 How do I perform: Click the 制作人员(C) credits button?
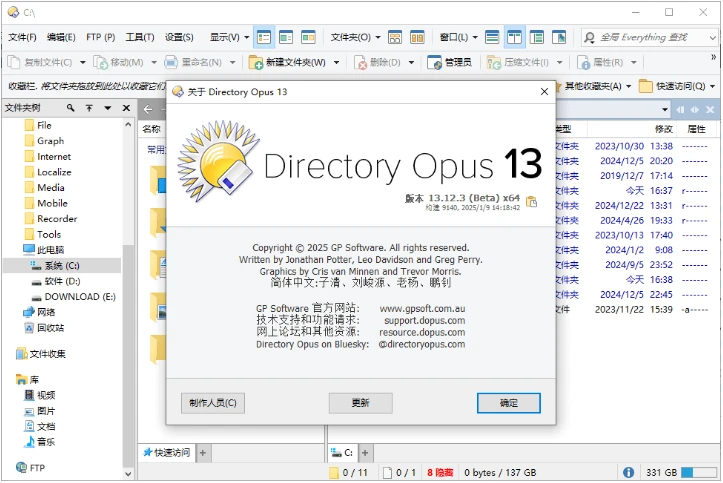point(213,403)
